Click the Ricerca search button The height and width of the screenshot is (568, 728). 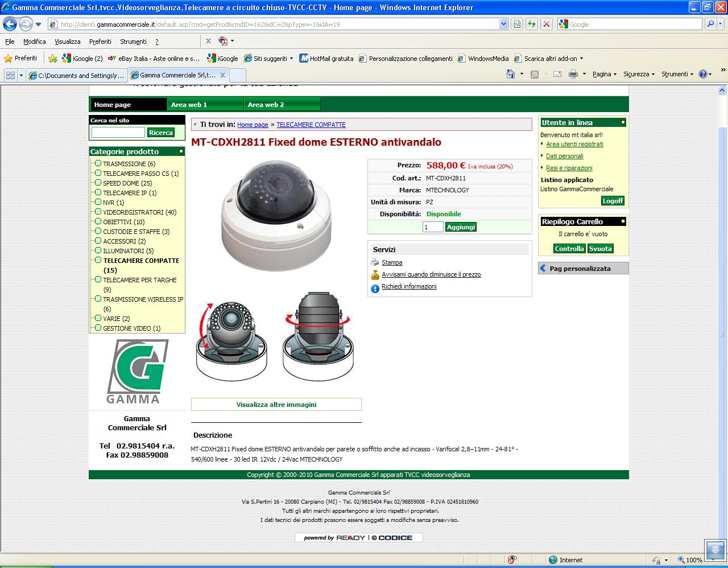(x=161, y=133)
